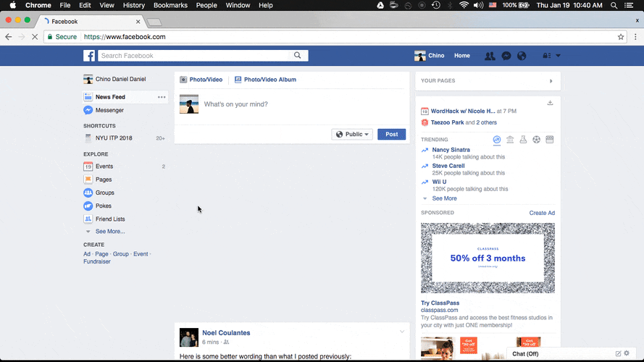Click the Friend Lists sidebar icon

click(x=88, y=219)
